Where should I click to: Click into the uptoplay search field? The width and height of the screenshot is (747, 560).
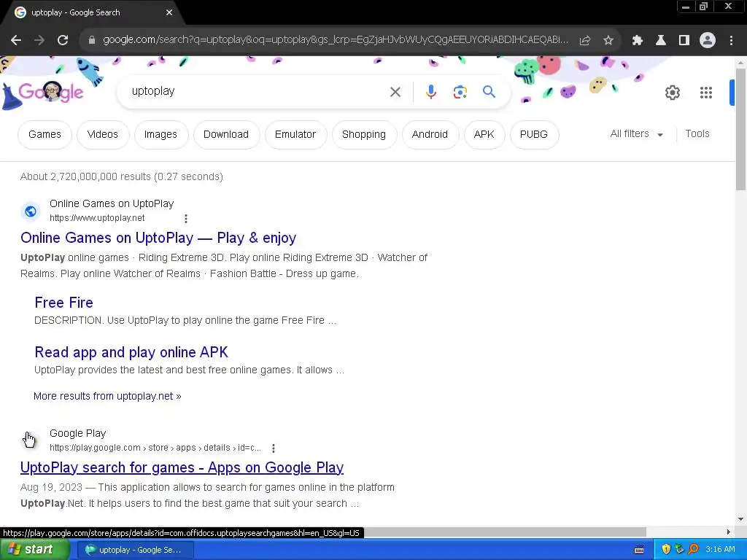(x=258, y=91)
